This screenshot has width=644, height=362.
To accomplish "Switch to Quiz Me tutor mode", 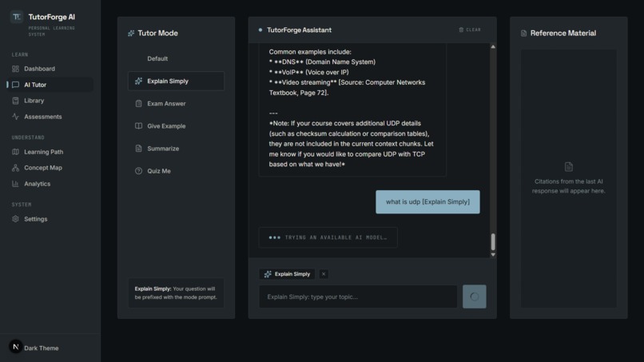I will [x=177, y=171].
